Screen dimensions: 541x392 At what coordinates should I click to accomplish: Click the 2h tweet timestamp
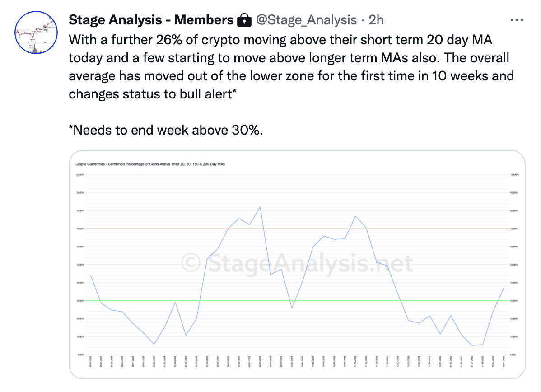click(x=376, y=20)
